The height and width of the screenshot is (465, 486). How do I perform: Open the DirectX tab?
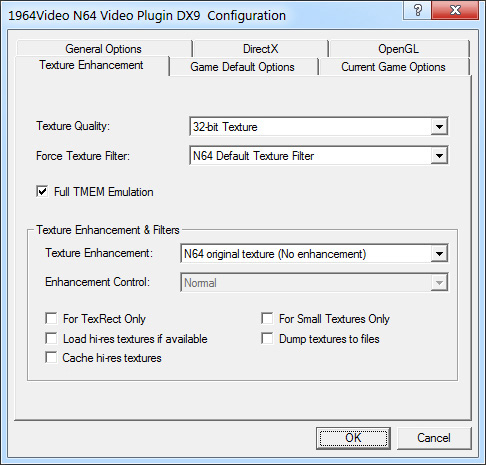260,49
